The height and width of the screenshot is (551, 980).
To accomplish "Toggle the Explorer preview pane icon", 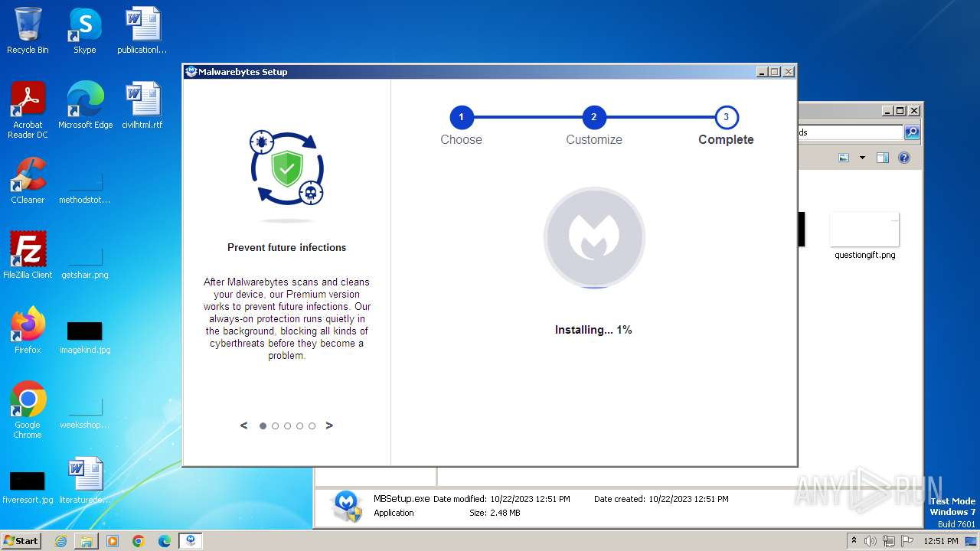I will pos(882,158).
